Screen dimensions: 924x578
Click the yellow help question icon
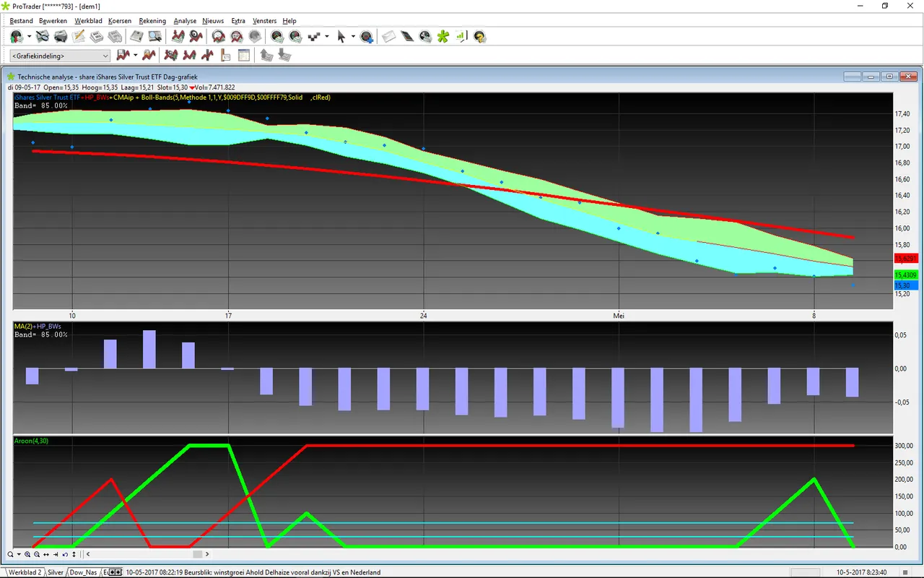click(479, 36)
